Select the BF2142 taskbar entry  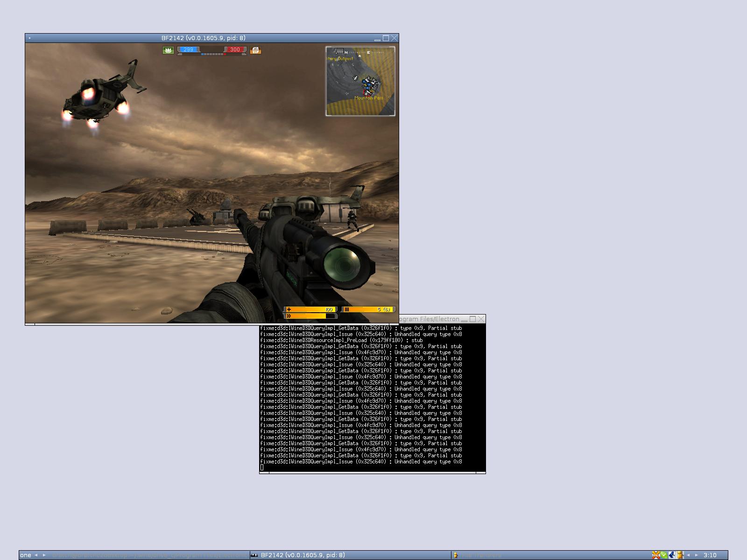pos(350,555)
